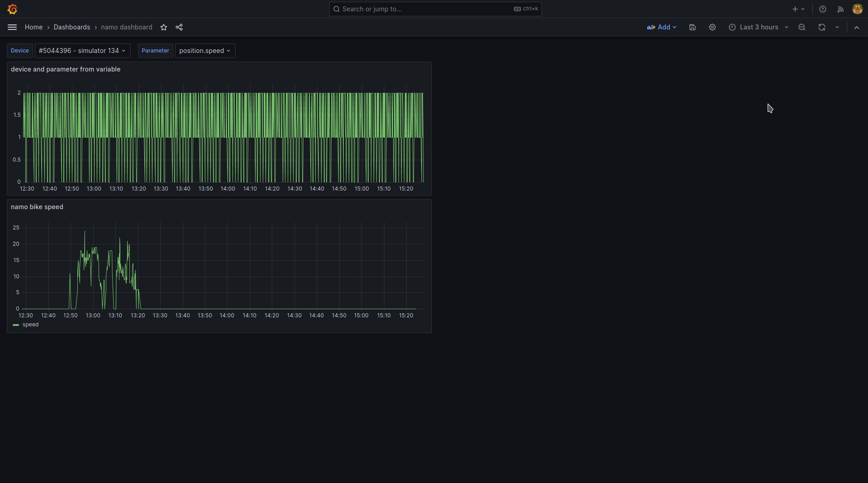Refresh the dashboard with the refresh icon
The image size is (868, 483).
[821, 27]
